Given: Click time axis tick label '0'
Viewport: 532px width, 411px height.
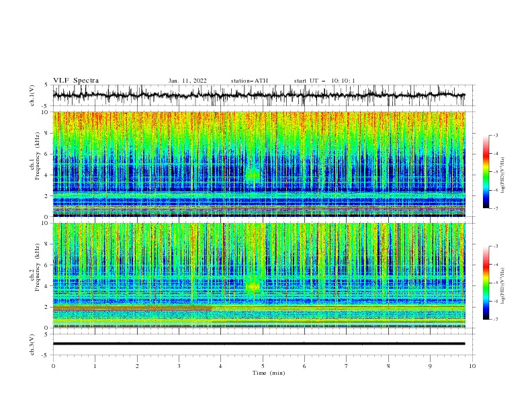Looking at the screenshot, I should tap(53, 366).
